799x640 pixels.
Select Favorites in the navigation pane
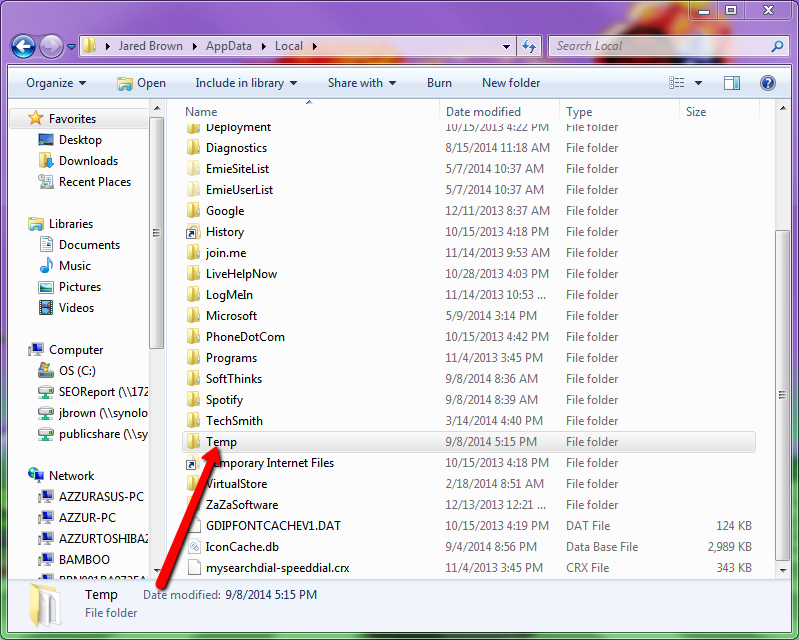[x=72, y=119]
